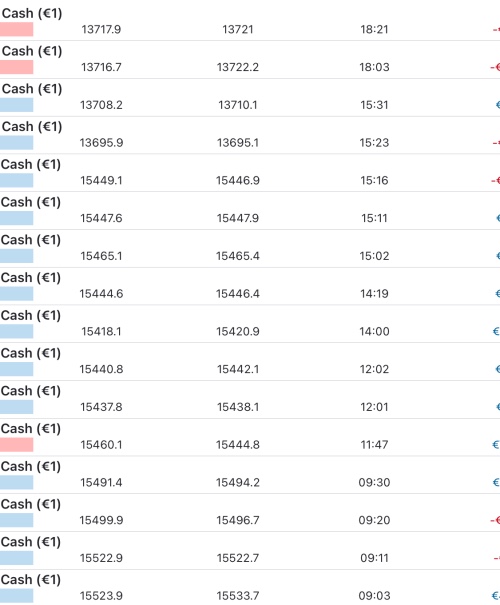The height and width of the screenshot is (605, 500).
Task: Select the closing price 15444.8
Action: (238, 444)
